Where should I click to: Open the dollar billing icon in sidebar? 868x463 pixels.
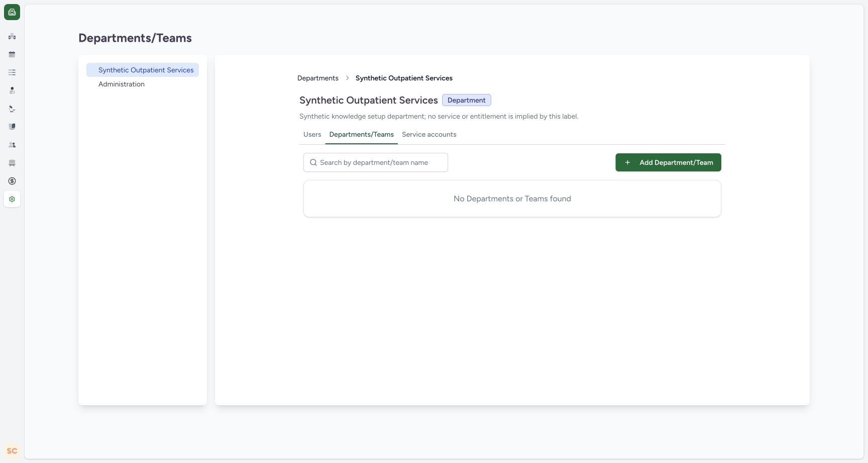[12, 181]
